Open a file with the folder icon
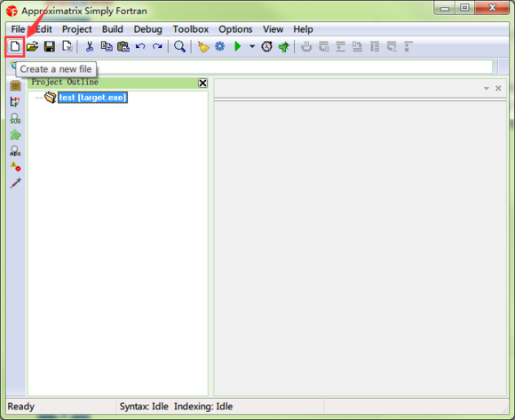The width and height of the screenshot is (515, 420). click(x=33, y=47)
